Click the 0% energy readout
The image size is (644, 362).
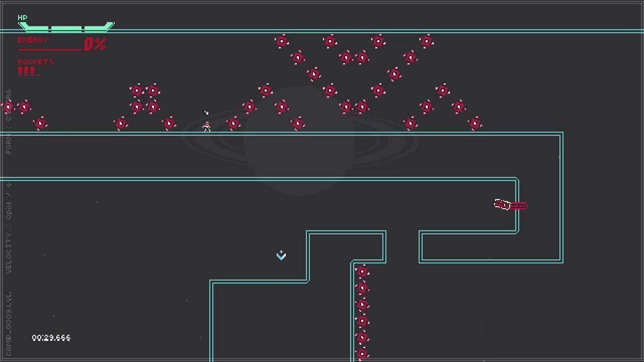[x=95, y=44]
